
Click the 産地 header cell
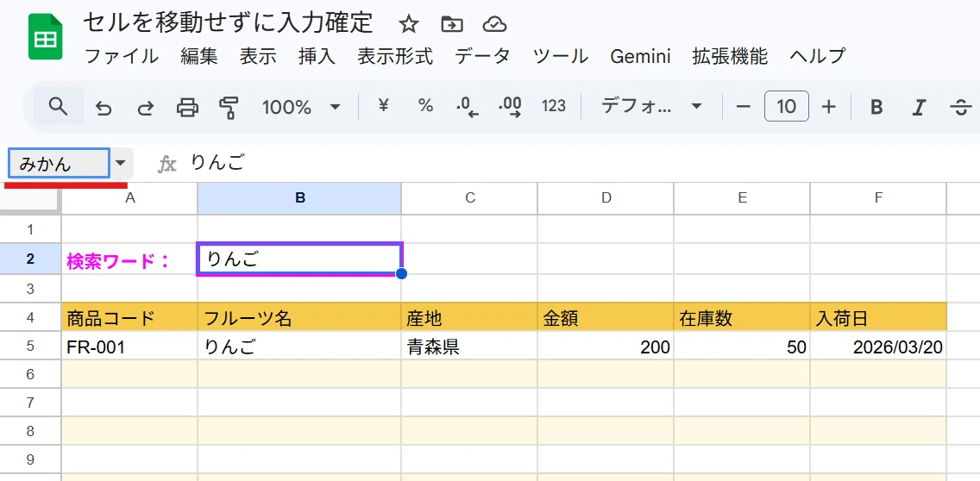469,318
